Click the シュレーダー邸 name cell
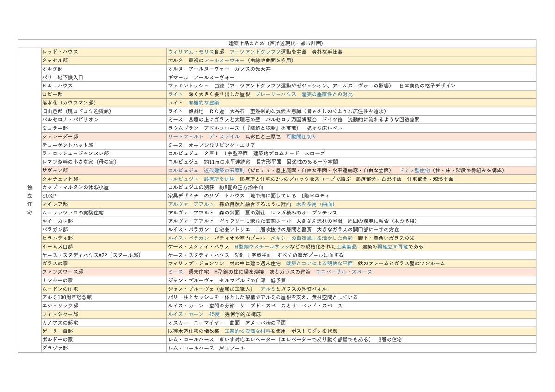The image size is (555, 392). [x=104, y=136]
